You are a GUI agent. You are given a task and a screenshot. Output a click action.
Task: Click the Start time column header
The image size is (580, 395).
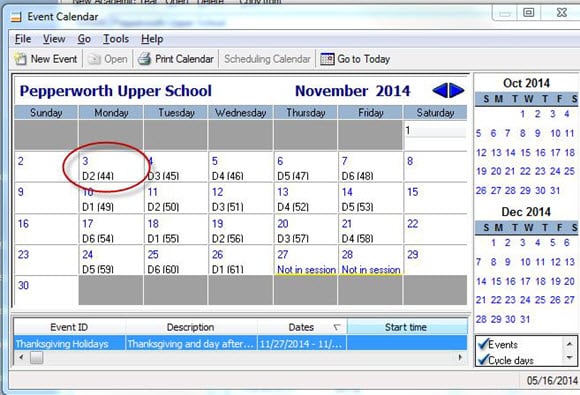coord(407,327)
